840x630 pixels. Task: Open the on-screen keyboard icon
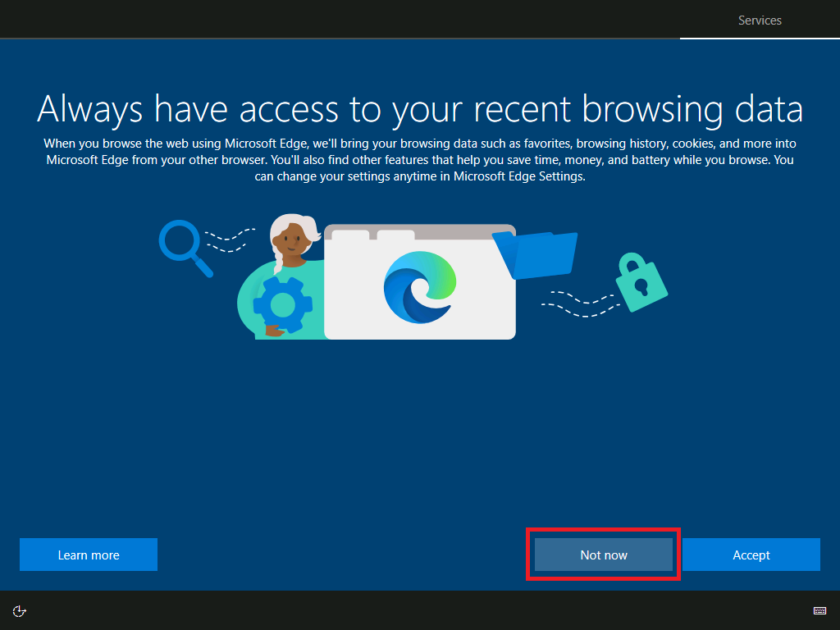tap(819, 610)
